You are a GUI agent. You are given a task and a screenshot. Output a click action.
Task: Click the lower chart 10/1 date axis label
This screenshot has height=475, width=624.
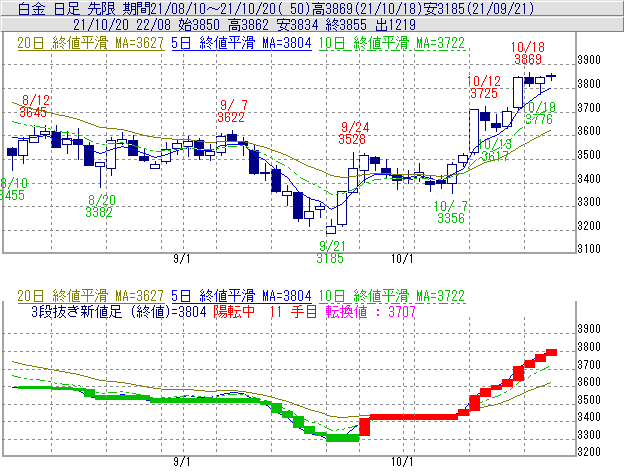coord(402,462)
